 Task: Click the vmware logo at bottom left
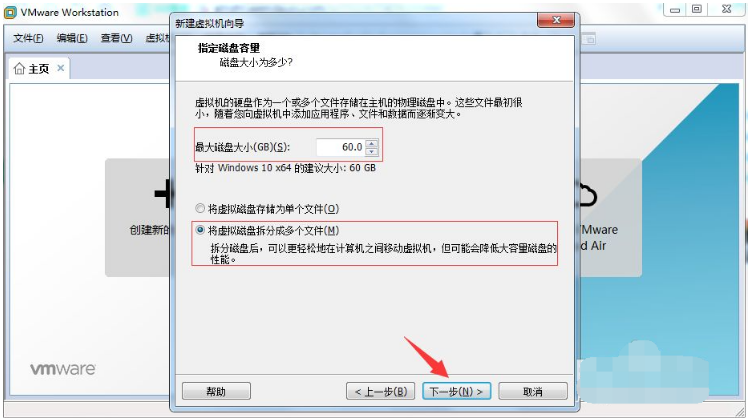pyautogui.click(x=63, y=369)
